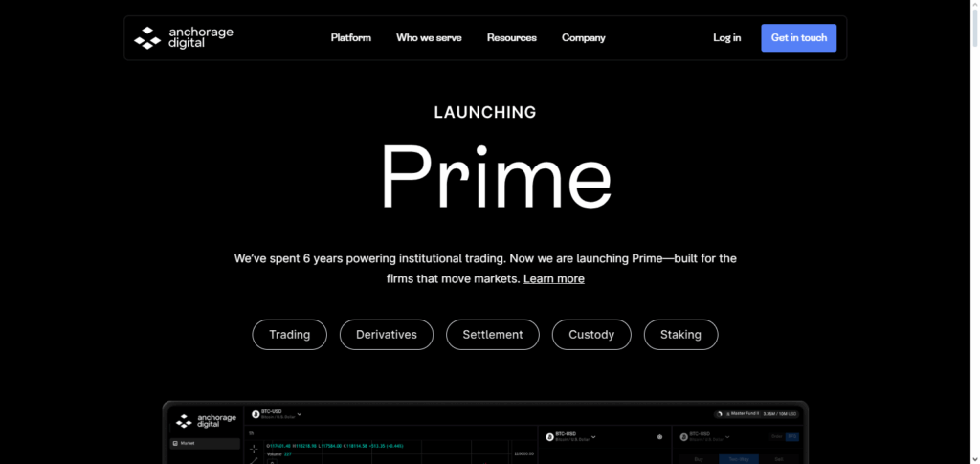Open the Platform menu
The height and width of the screenshot is (464, 980).
[350, 37]
